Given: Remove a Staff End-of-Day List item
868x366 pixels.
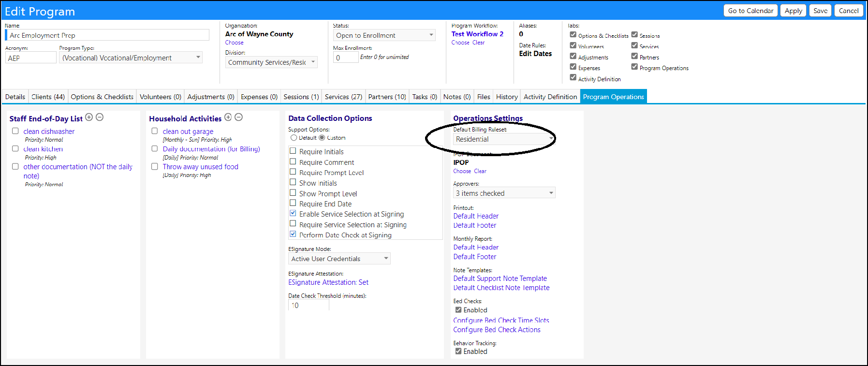Looking at the screenshot, I should (100, 117).
